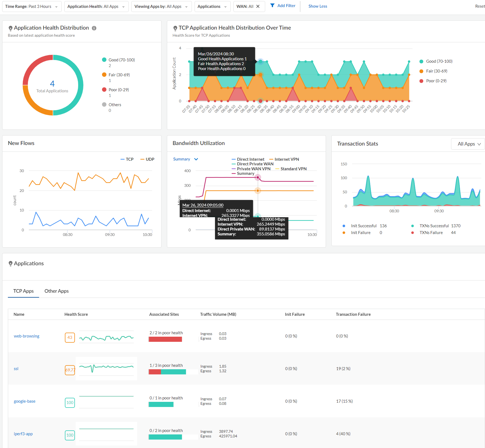
Task: Click the Add Filter funnel icon
Action: [x=272, y=6]
